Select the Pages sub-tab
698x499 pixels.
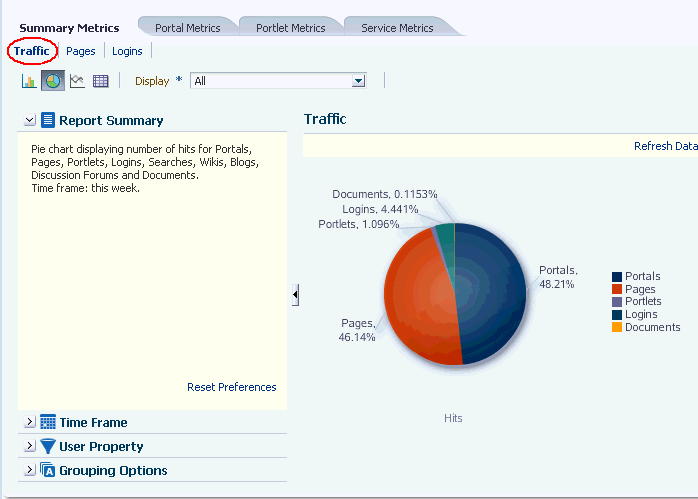(x=81, y=51)
